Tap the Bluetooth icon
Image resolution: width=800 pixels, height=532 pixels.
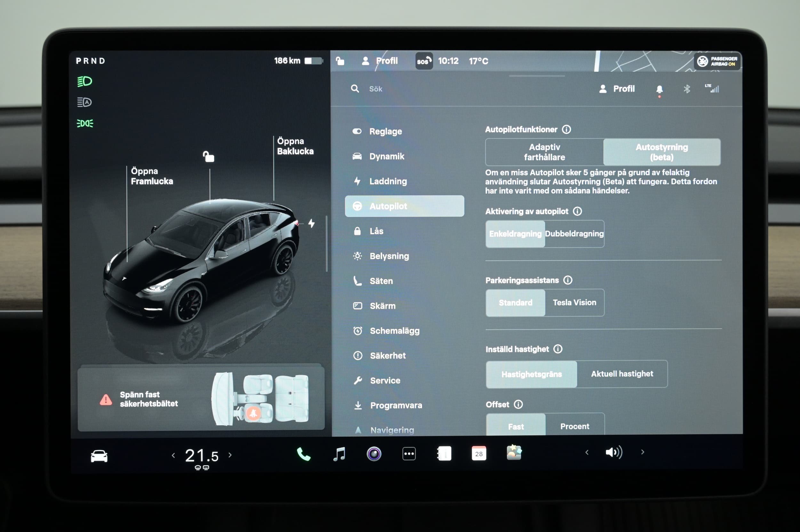coord(687,89)
